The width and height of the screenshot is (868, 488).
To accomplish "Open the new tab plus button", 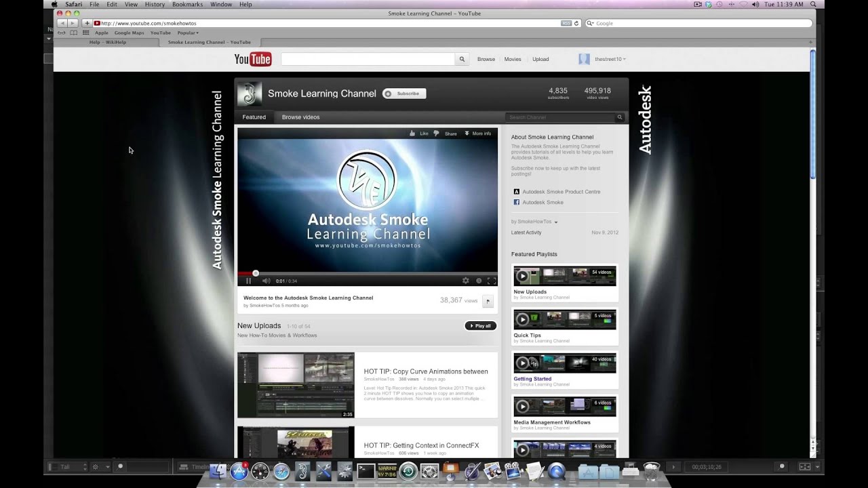I will [810, 42].
